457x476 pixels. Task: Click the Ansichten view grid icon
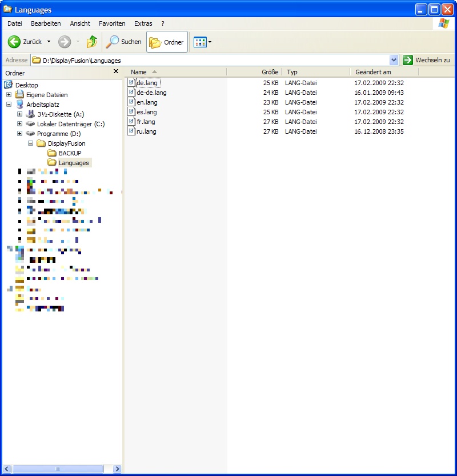(x=199, y=42)
